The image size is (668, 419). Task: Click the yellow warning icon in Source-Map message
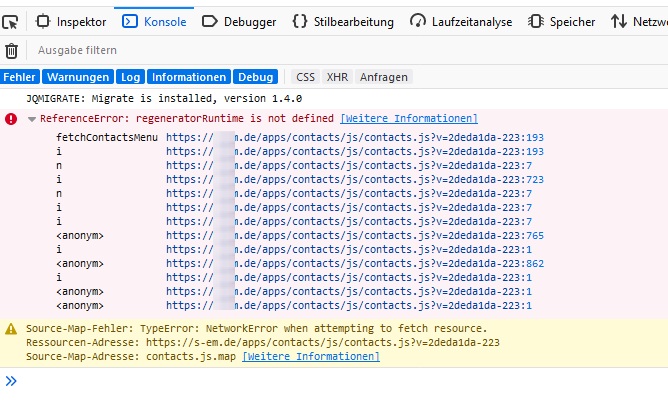click(11, 329)
